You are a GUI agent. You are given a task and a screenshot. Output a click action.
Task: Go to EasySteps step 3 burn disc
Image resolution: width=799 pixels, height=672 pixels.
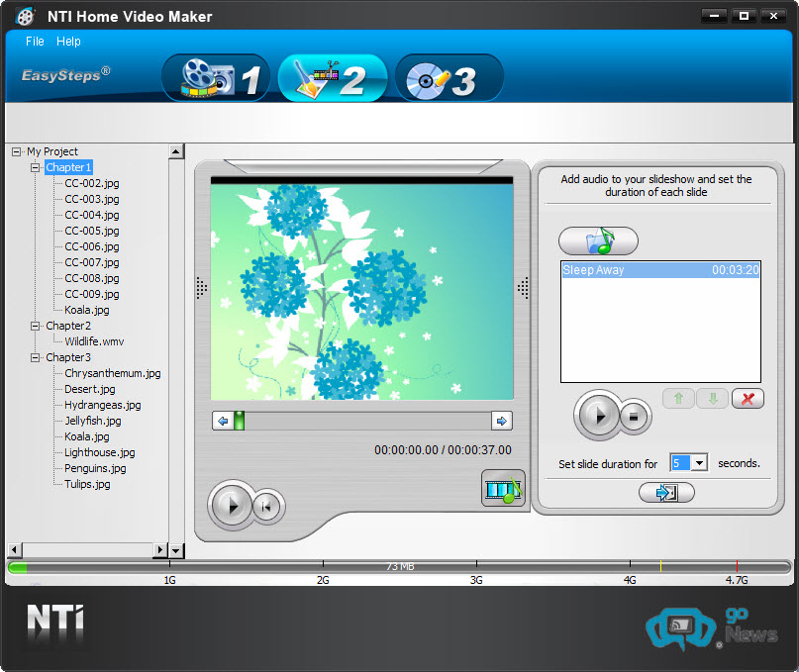(x=449, y=78)
